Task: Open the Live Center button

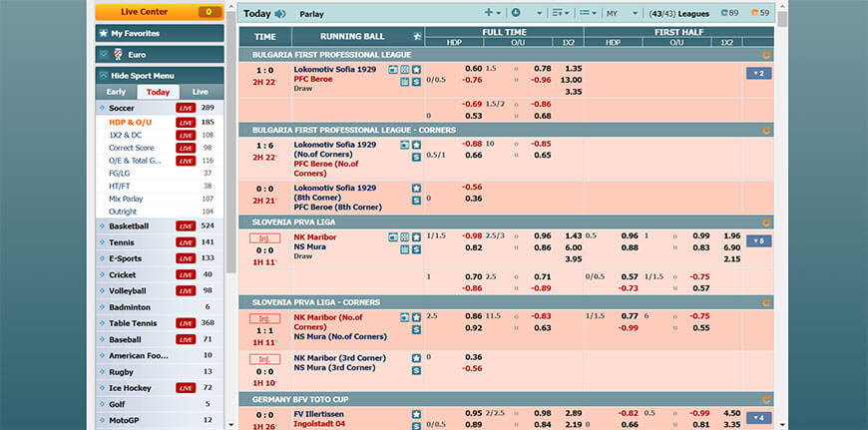Action: (x=160, y=12)
